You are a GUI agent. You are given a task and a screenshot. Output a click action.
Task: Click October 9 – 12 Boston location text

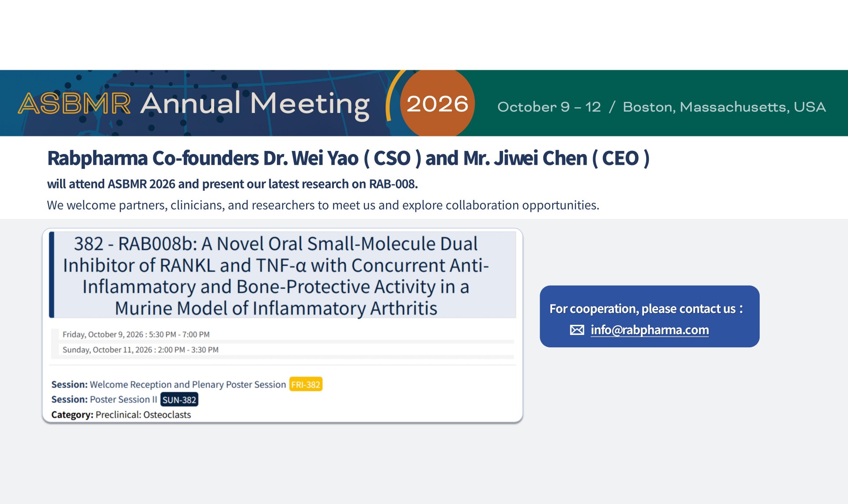661,107
